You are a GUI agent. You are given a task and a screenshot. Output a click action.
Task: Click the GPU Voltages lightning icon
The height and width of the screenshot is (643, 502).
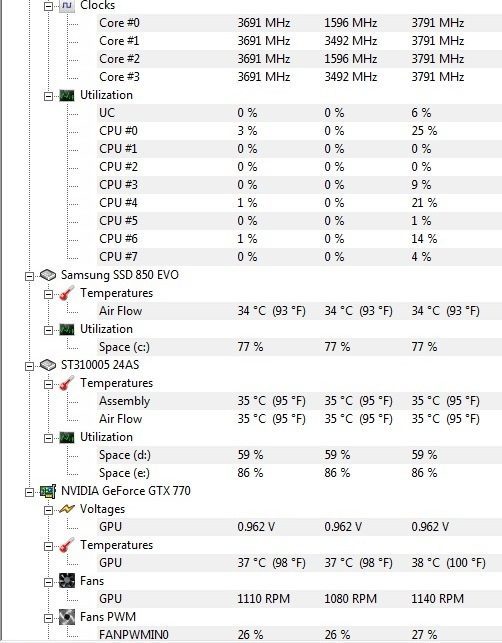point(66,509)
